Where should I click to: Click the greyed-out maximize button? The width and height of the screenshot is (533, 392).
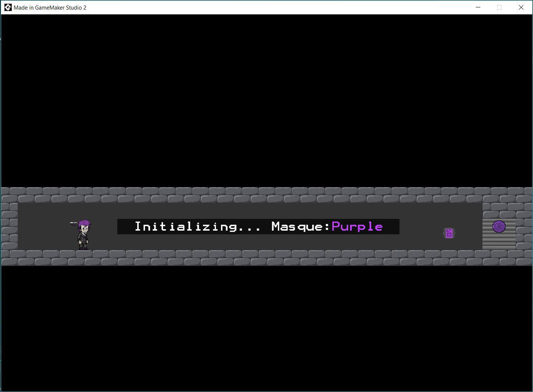coord(499,7)
